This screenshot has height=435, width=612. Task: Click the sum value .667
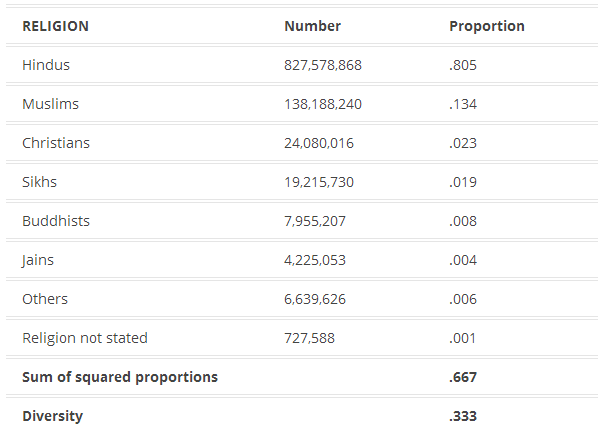point(464,377)
